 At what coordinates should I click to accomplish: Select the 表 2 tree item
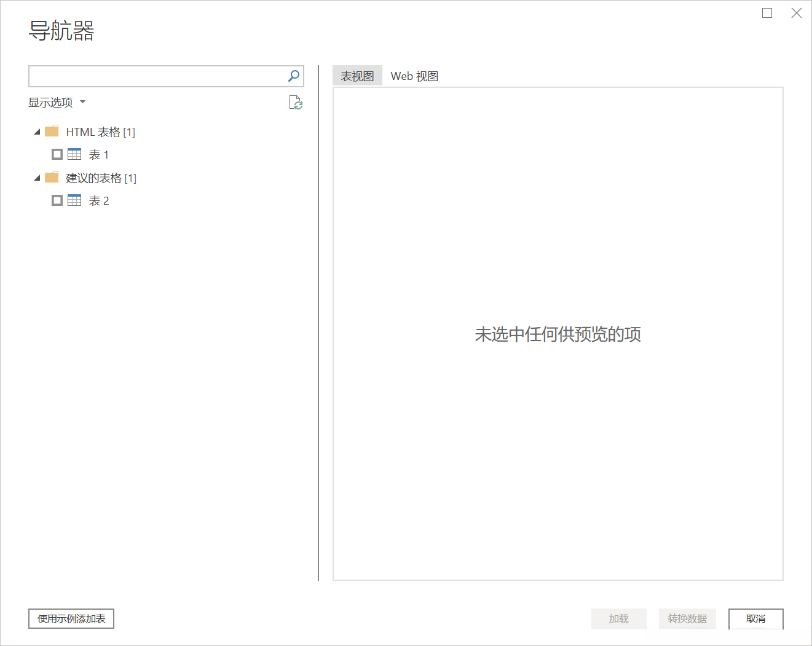[99, 200]
